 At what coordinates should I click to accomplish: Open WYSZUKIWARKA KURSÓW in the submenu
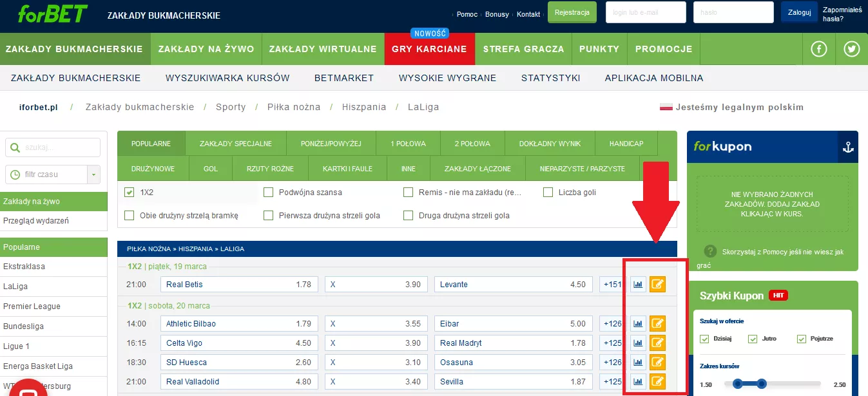click(x=227, y=78)
